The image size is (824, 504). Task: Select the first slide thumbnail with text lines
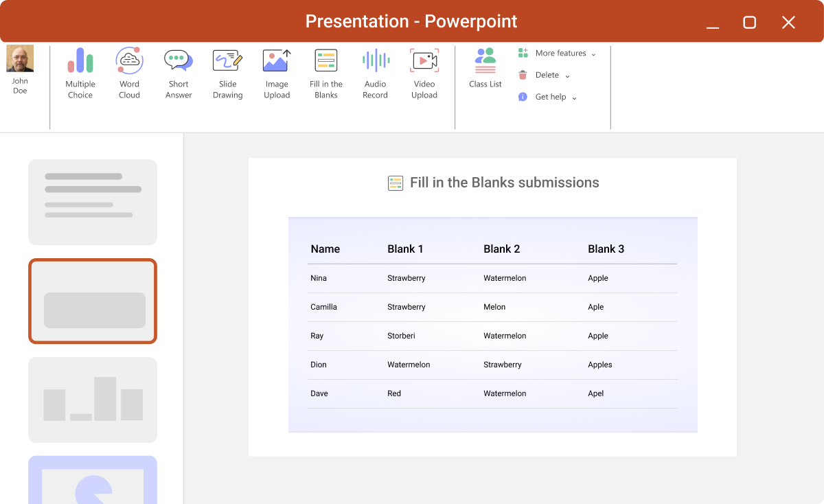93,202
